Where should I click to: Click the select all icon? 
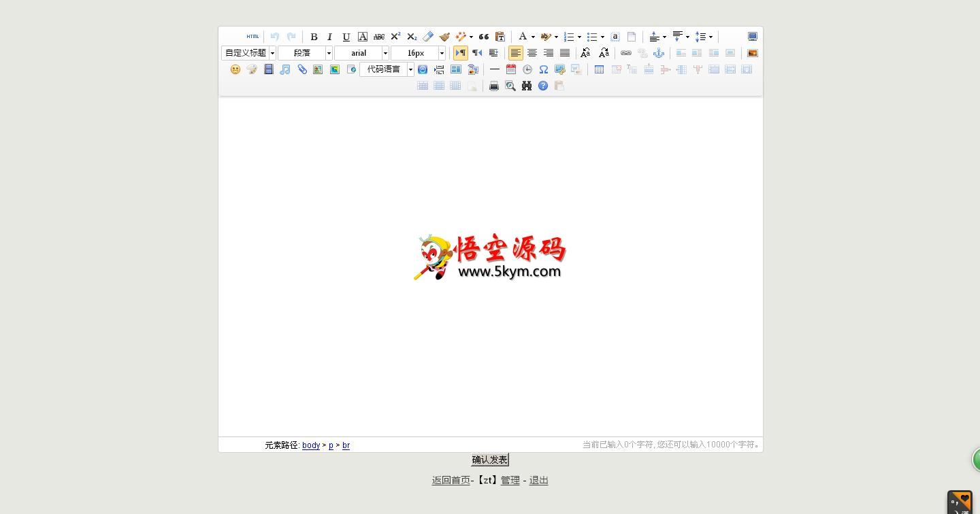click(615, 37)
